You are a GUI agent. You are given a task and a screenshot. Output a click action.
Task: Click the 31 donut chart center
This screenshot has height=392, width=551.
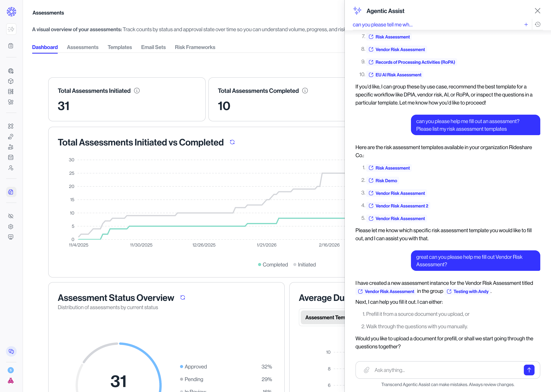pos(118,381)
